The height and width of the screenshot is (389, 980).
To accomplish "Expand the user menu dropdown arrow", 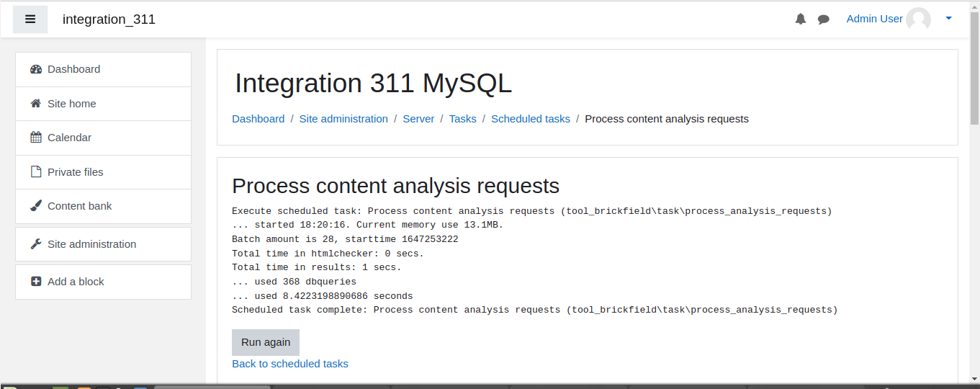I will 948,19.
